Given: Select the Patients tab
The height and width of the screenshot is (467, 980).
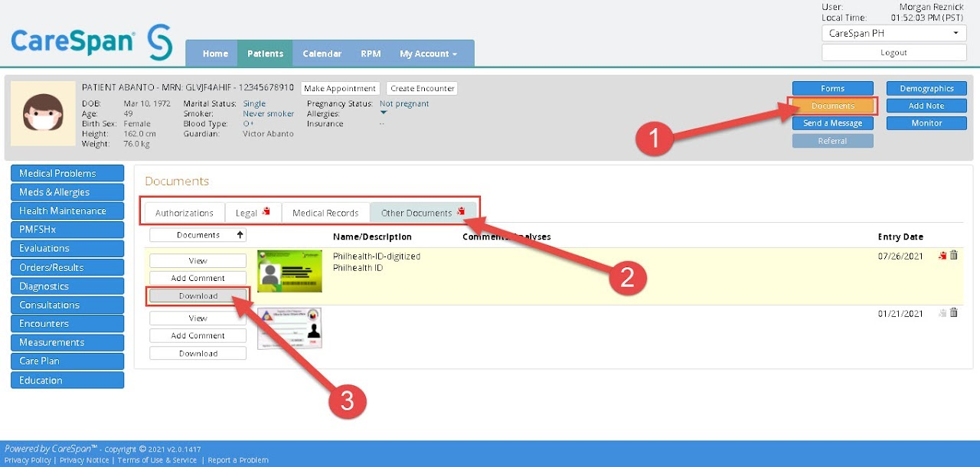Looking at the screenshot, I should point(265,54).
